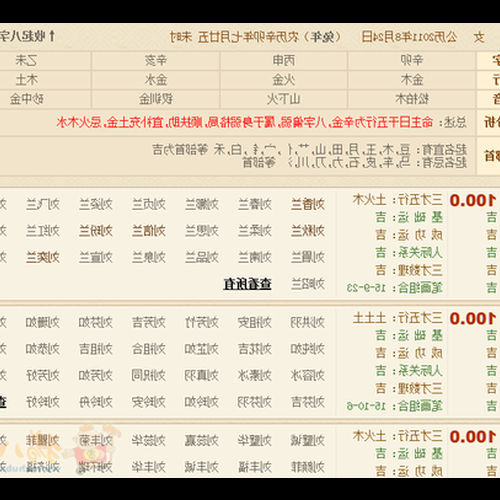500x500 pixels.
Task: Open the name 刘芬吉
Action: 308,402
